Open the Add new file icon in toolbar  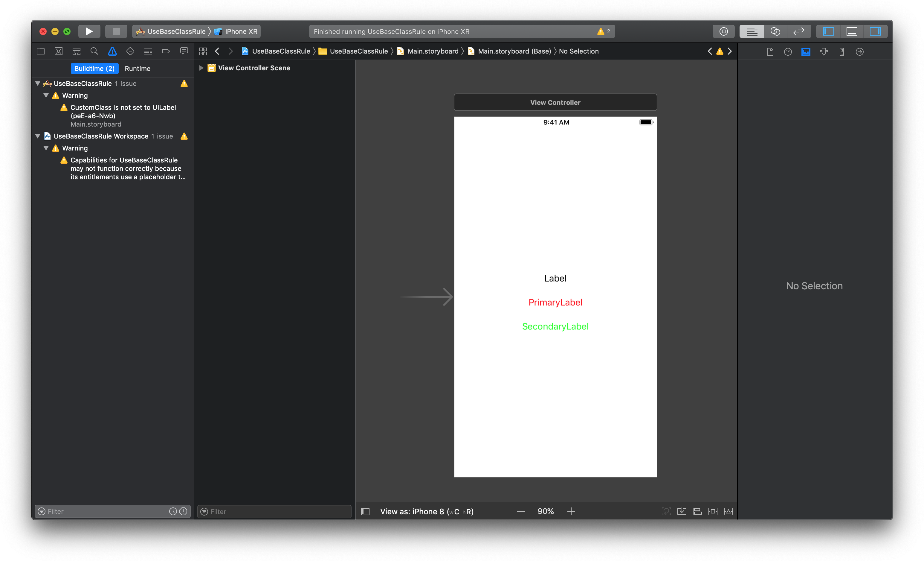tap(770, 51)
